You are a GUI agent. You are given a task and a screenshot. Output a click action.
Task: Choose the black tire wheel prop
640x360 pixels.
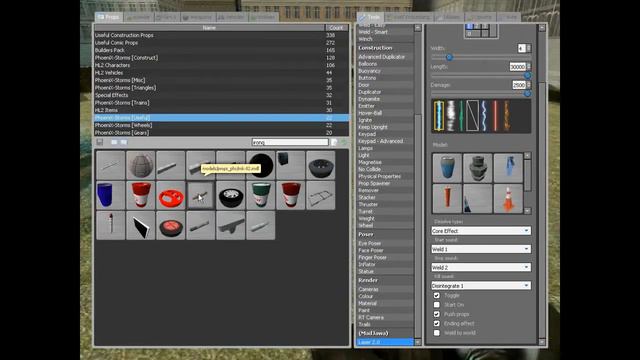[x=231, y=196]
